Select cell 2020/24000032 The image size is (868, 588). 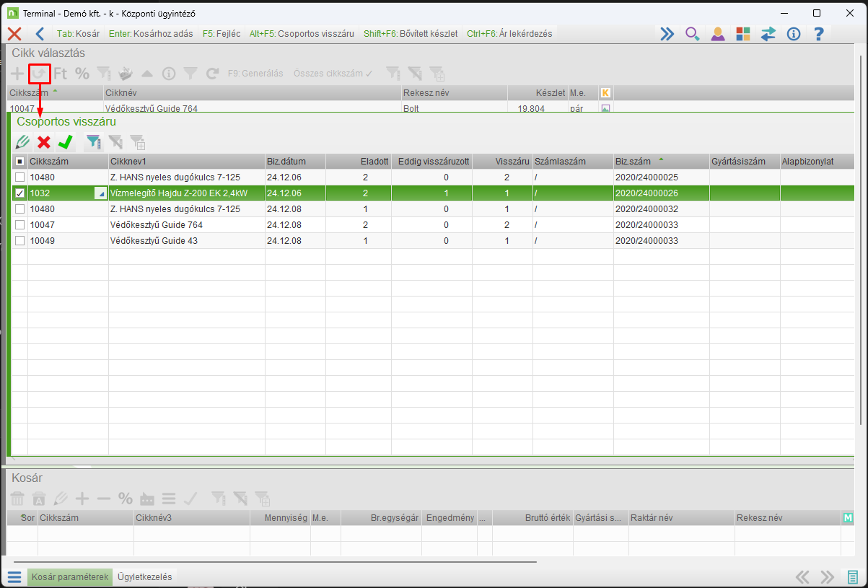pos(661,209)
